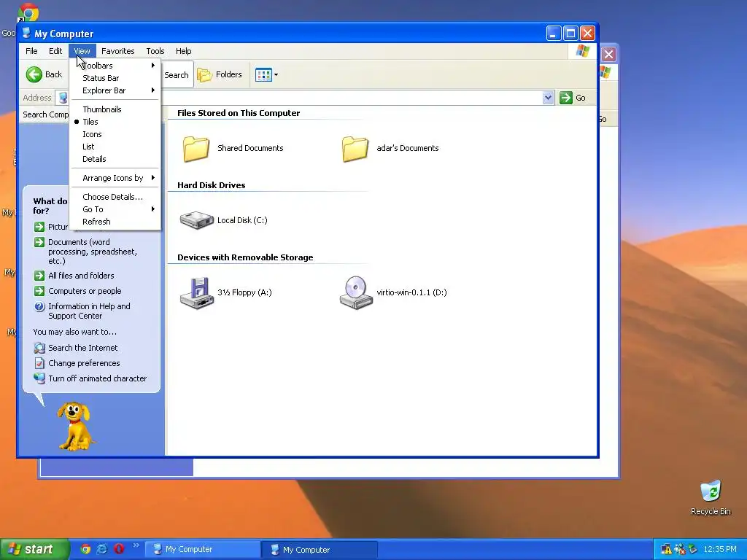Select the Local Disk (C:) drive icon
This screenshot has width=747, height=560.
196,220
